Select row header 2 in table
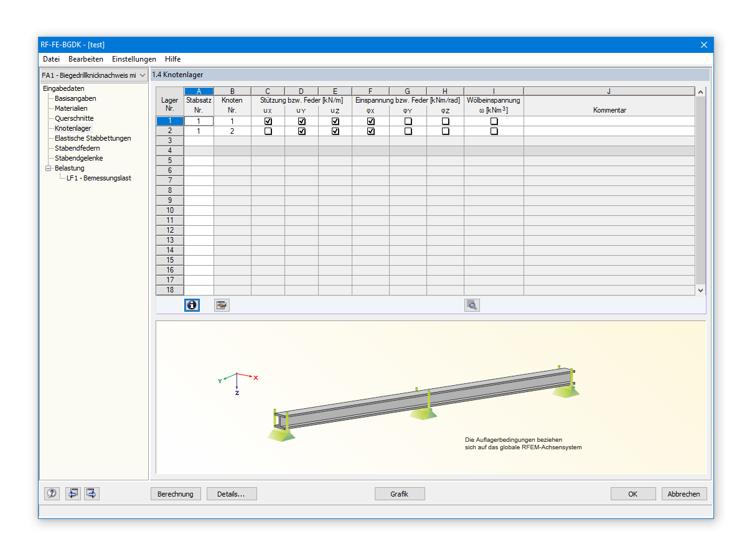The width and height of the screenshot is (747, 560). [x=170, y=131]
